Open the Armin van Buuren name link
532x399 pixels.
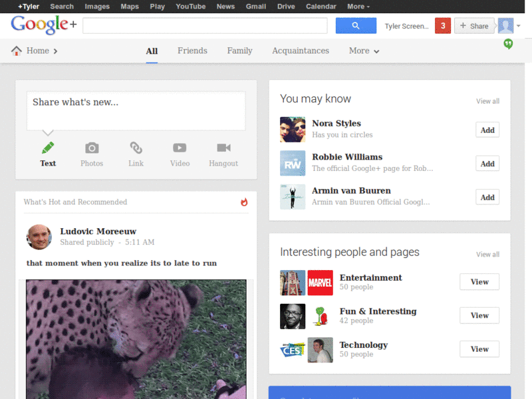click(351, 190)
